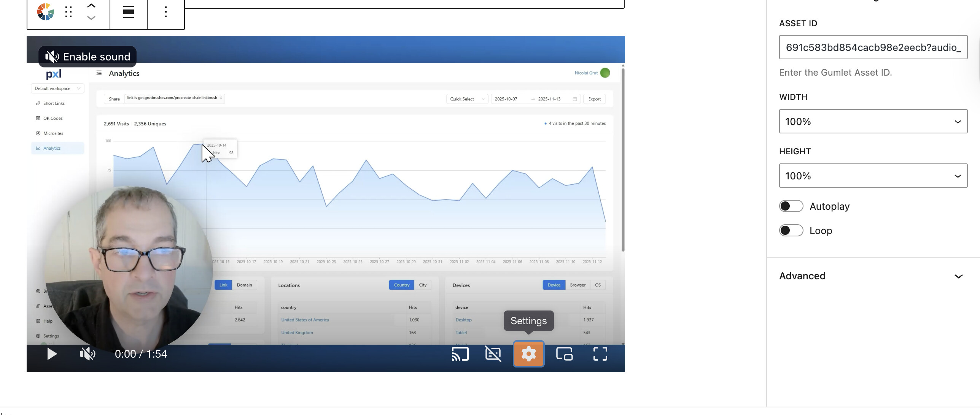Click the Gumlet block type icon

[45, 12]
